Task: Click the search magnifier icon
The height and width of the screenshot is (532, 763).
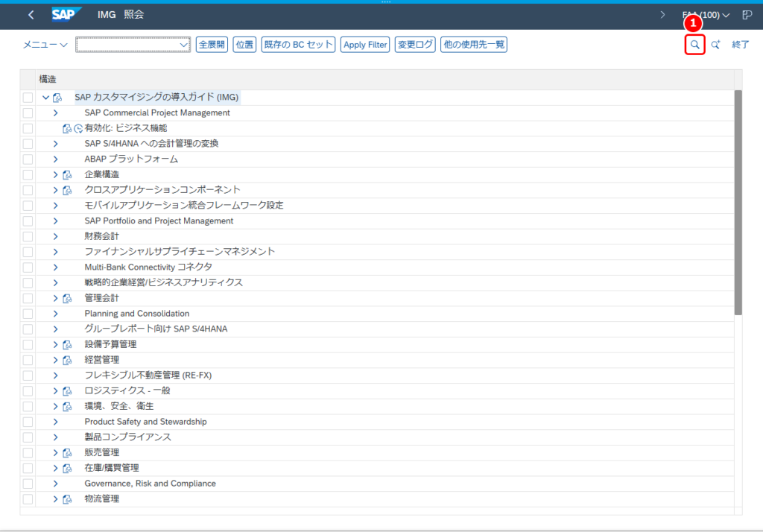Action: (x=695, y=45)
